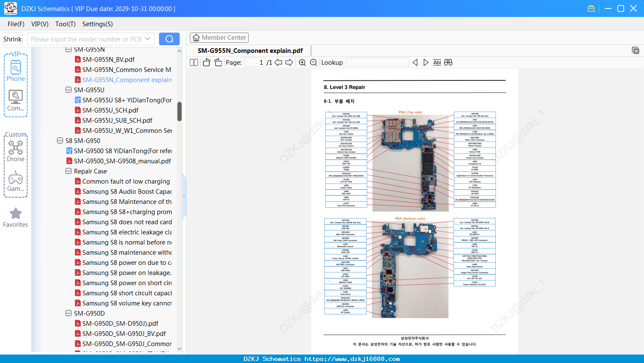Screen dimensions: 644x363
Task: Click the file tree vertical scrollbar thumb
Action: (x=179, y=111)
